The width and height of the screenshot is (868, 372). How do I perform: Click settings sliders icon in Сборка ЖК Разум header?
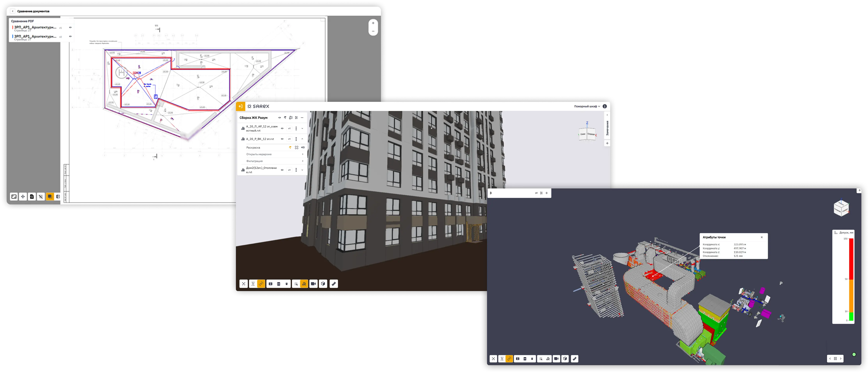click(296, 118)
